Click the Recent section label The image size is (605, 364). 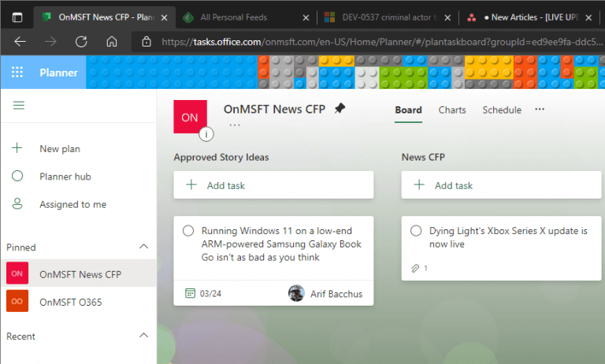click(20, 336)
